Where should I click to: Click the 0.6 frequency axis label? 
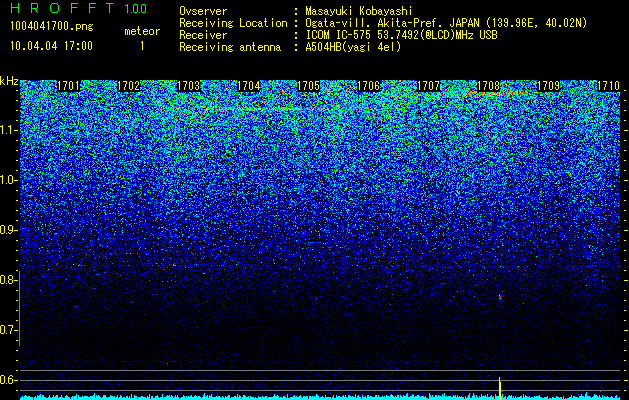7,380
